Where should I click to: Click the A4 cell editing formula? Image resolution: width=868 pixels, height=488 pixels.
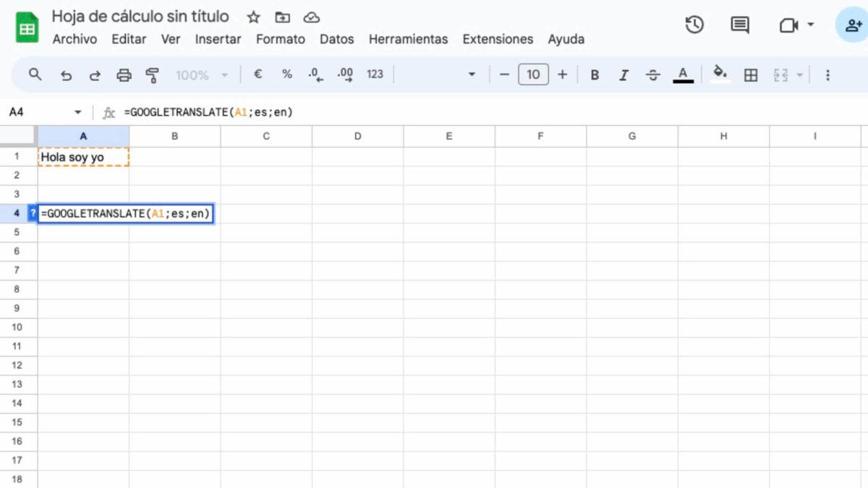(125, 213)
